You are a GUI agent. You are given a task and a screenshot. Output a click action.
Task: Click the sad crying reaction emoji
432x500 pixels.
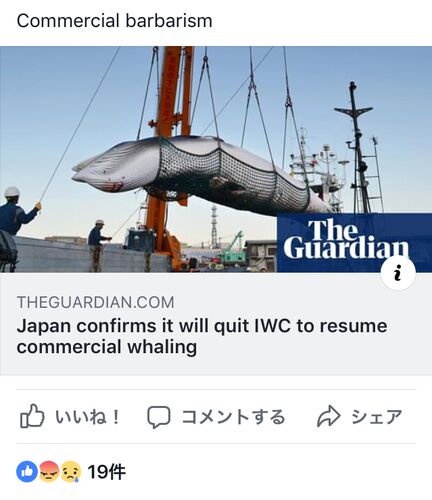pyautogui.click(x=71, y=472)
